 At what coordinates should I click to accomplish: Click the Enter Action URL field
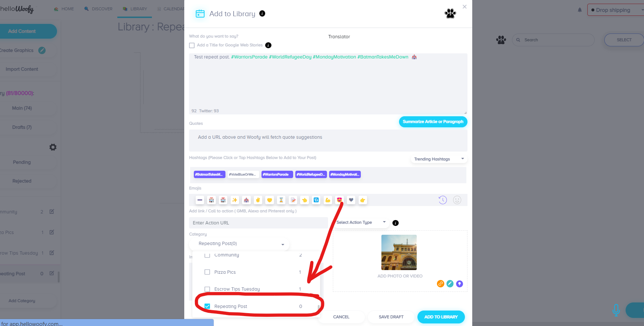click(258, 223)
